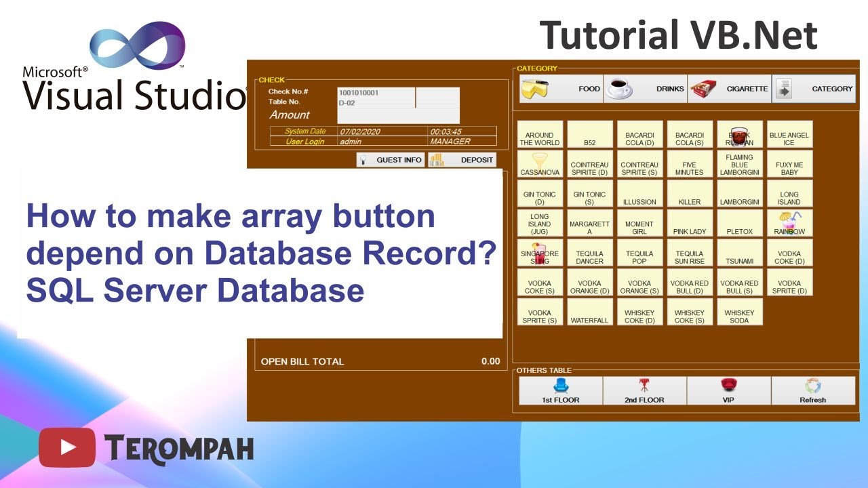Add WHISKEY COKE (S)
868x488 pixels.
click(690, 312)
